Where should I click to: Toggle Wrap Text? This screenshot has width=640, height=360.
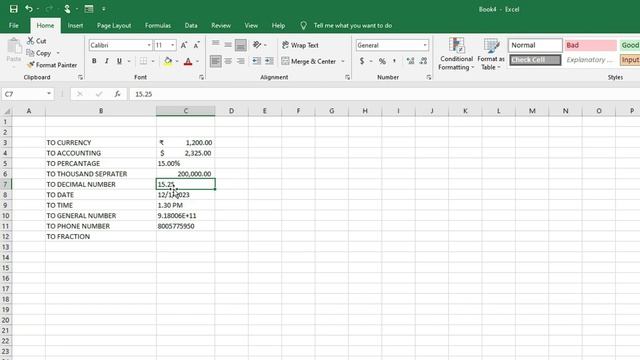(x=300, y=45)
